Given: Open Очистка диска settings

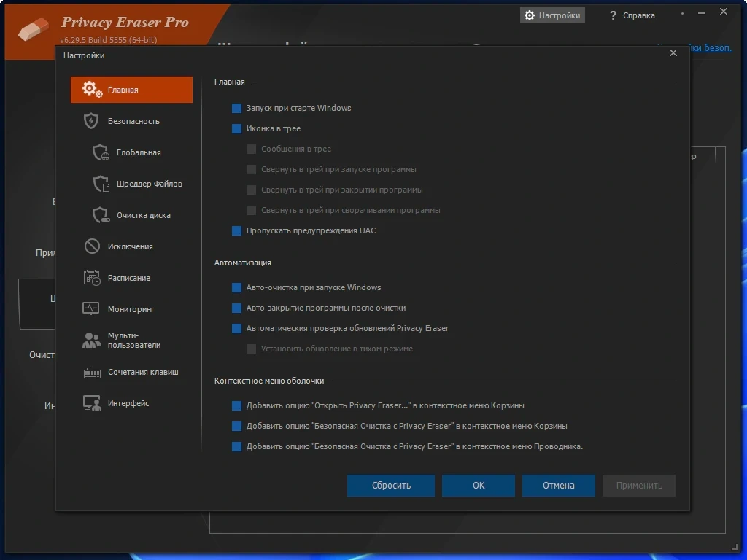Looking at the screenshot, I should 131,215.
